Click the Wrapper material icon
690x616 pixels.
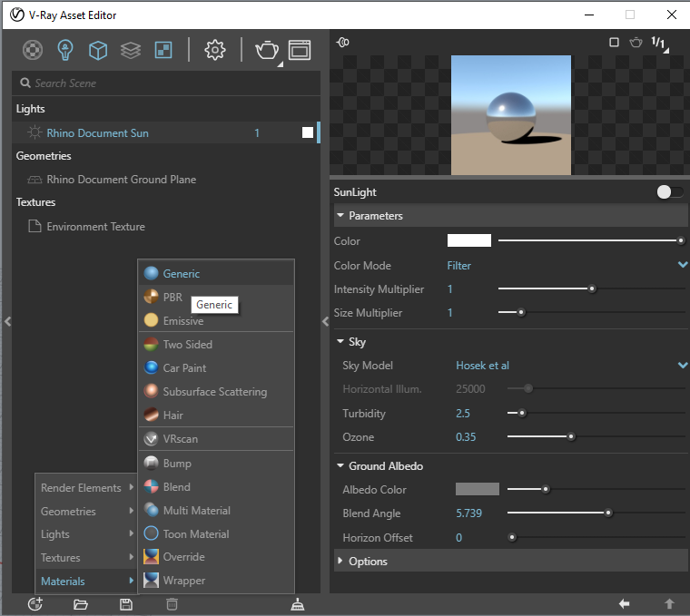click(151, 581)
